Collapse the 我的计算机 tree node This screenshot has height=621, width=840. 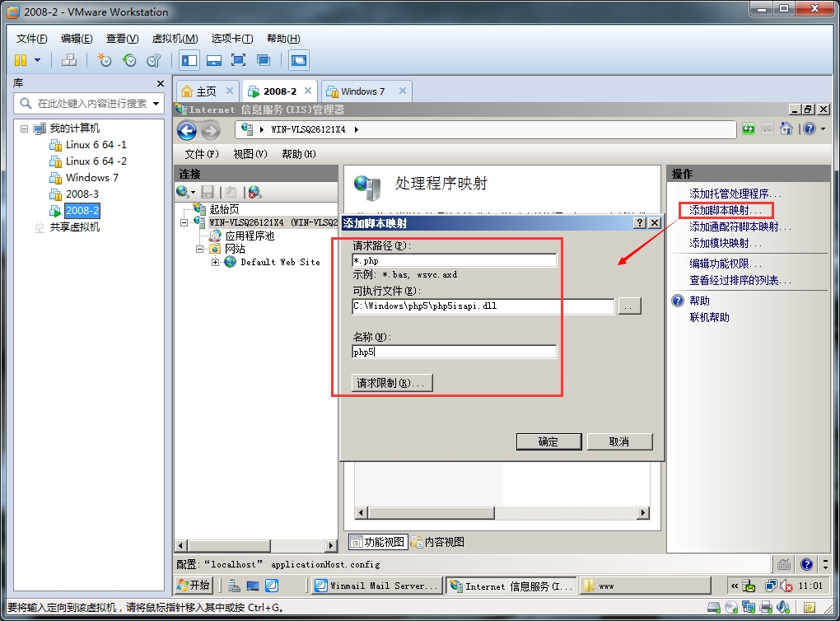point(24,128)
